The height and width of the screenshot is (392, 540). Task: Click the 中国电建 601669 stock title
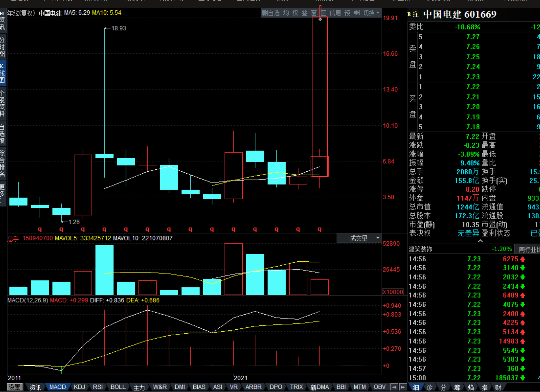point(460,14)
